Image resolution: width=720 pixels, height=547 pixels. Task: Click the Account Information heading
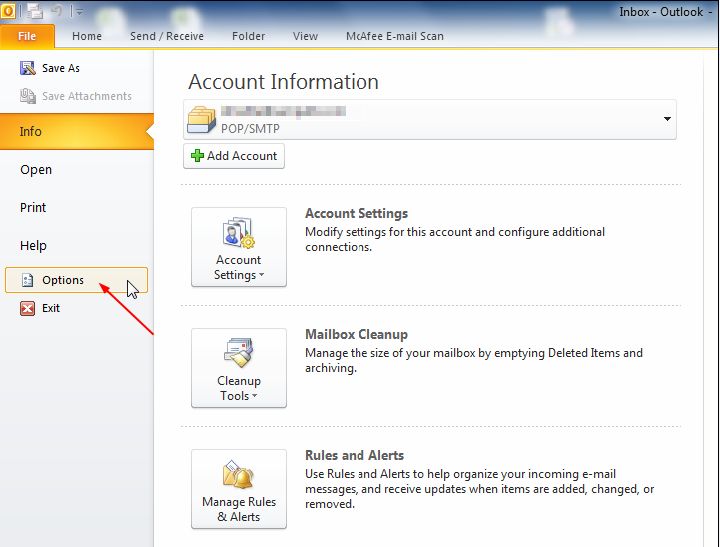283,82
